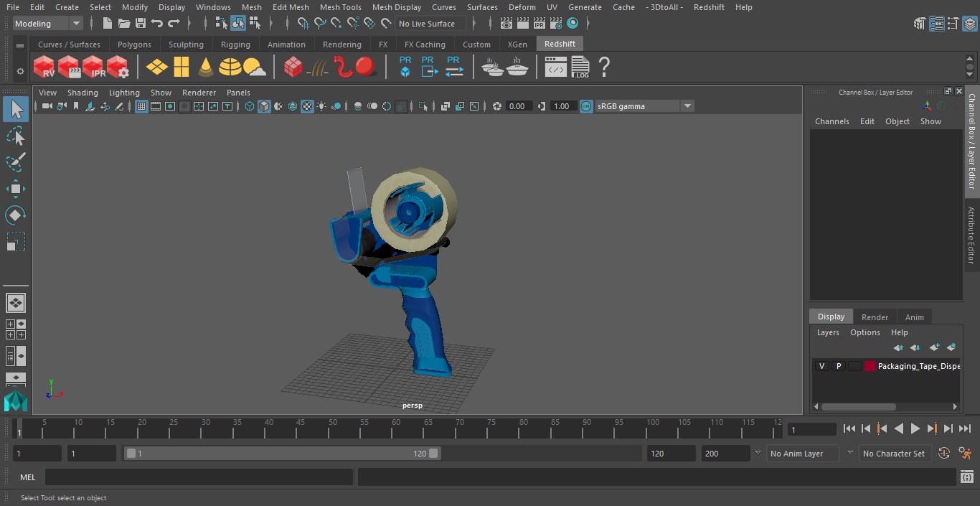Open the sRGB gamma view transform dropdown

pyautogui.click(x=644, y=106)
